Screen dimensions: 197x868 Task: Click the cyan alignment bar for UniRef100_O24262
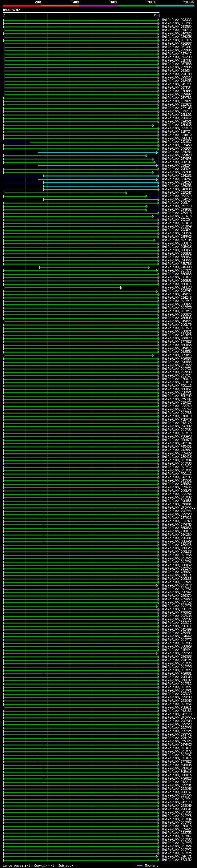101,176
